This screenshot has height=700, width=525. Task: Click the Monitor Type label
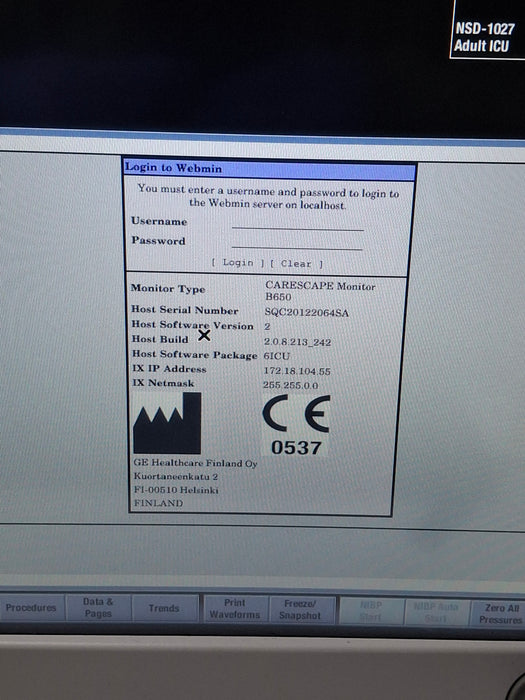[x=168, y=288]
